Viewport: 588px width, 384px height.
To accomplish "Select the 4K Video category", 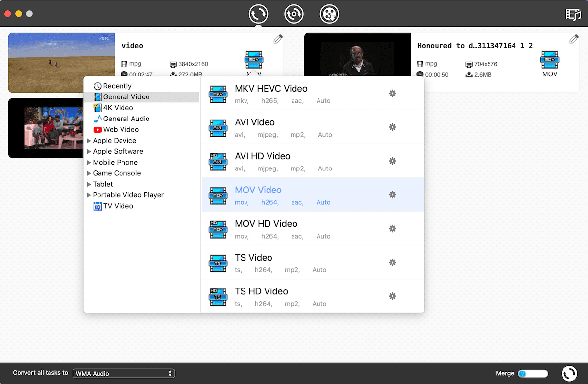I will (x=118, y=108).
